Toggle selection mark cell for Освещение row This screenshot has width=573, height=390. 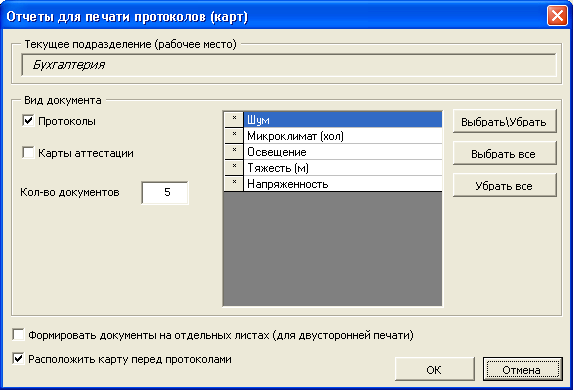234,152
